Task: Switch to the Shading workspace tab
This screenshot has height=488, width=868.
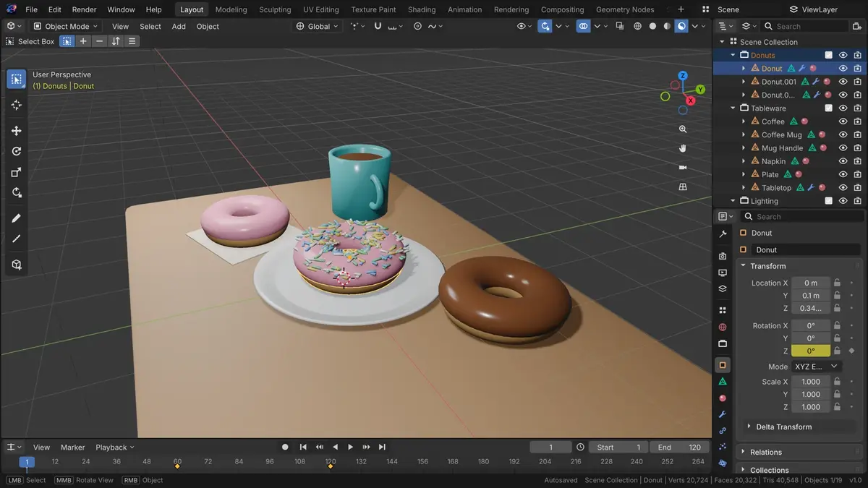Action: point(422,9)
